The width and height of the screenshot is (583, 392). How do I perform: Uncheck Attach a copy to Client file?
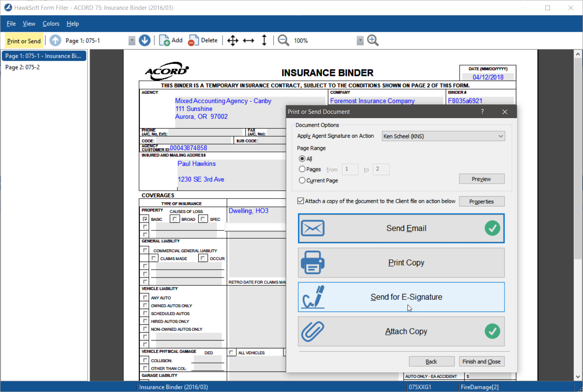point(301,201)
